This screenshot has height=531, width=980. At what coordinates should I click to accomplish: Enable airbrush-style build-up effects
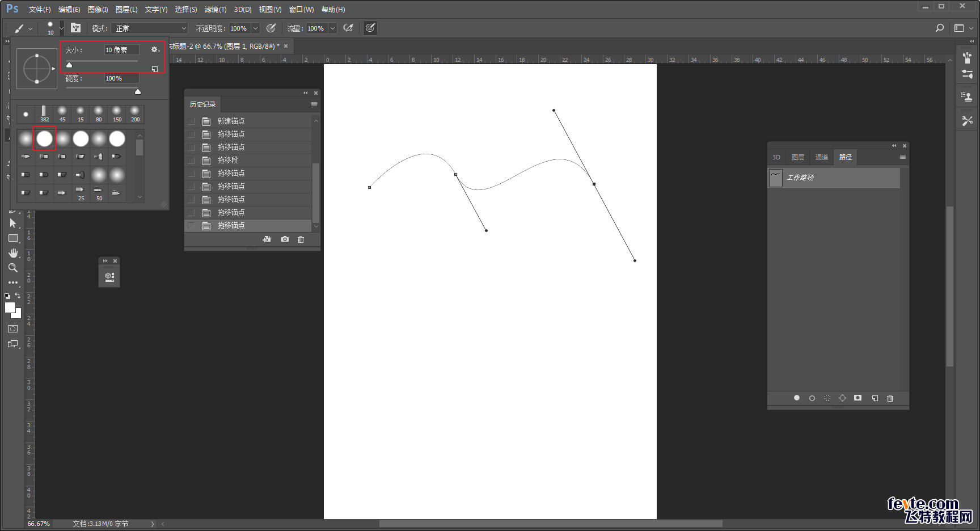click(x=348, y=28)
